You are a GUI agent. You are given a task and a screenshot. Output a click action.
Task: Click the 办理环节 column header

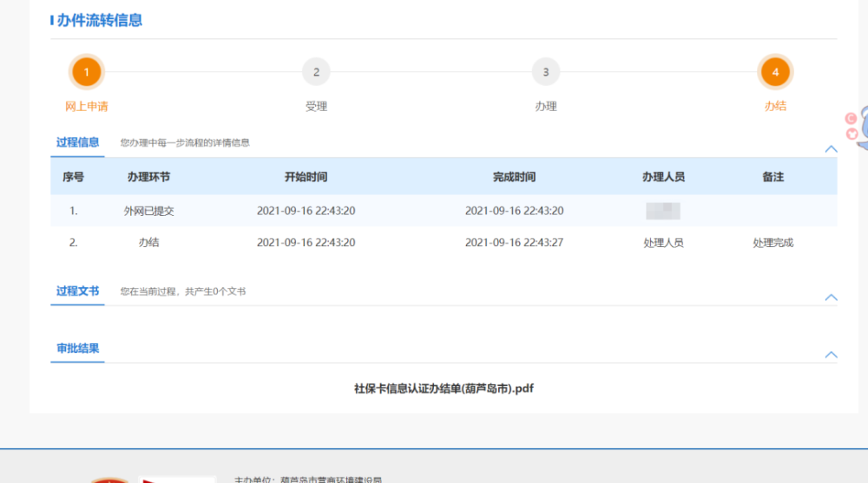pyautogui.click(x=148, y=177)
